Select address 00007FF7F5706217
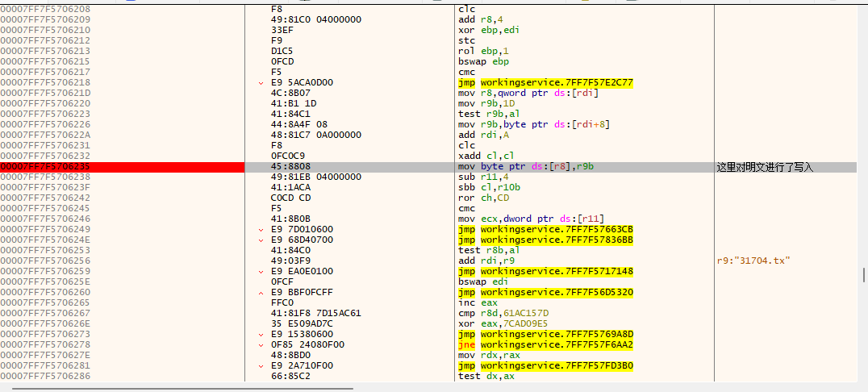868x392 pixels. click(x=45, y=72)
